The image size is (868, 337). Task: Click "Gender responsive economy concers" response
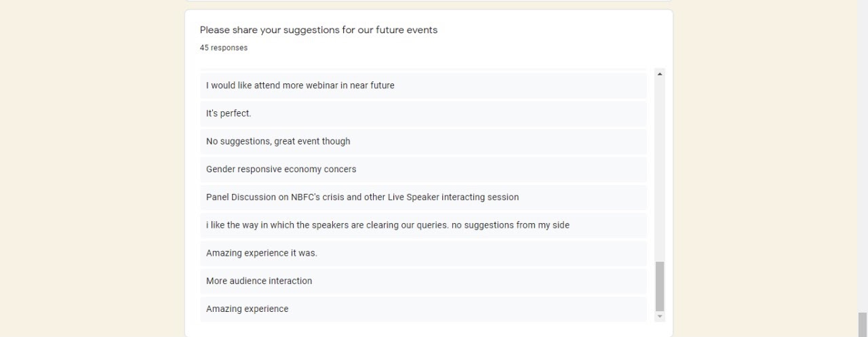tap(281, 169)
